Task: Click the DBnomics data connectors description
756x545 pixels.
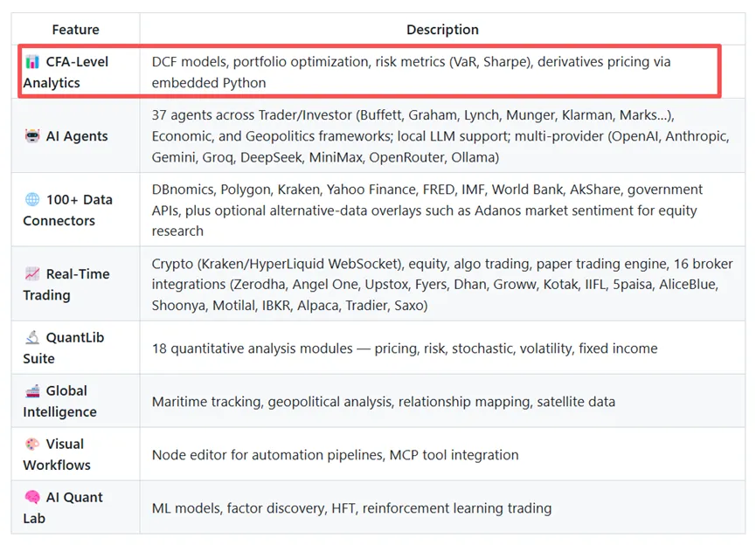Action: coord(427,210)
